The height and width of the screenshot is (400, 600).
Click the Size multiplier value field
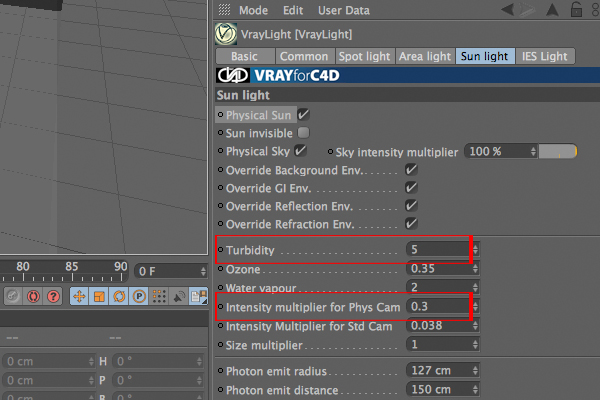439,345
